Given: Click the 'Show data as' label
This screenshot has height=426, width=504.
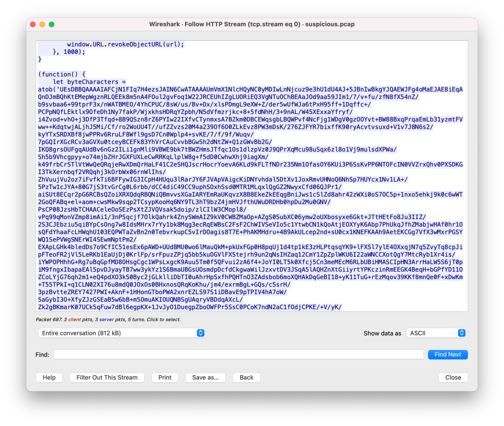Looking at the screenshot, I should 382,333.
